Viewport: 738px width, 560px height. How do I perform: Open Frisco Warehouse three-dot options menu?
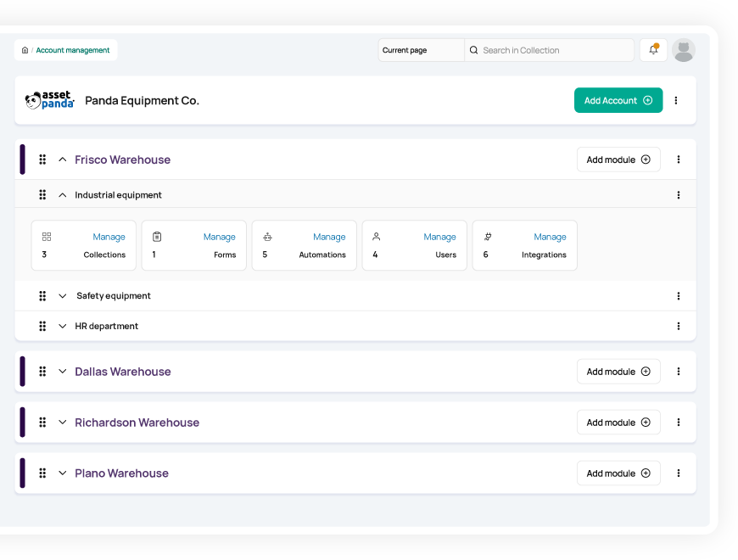point(679,160)
